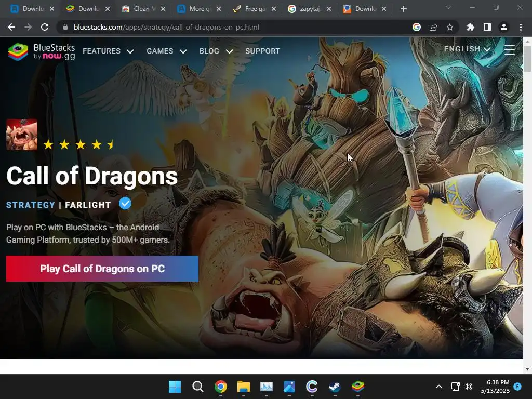Viewport: 532px width, 399px height.
Task: Bookmark this page with the star icon
Action: (450, 27)
